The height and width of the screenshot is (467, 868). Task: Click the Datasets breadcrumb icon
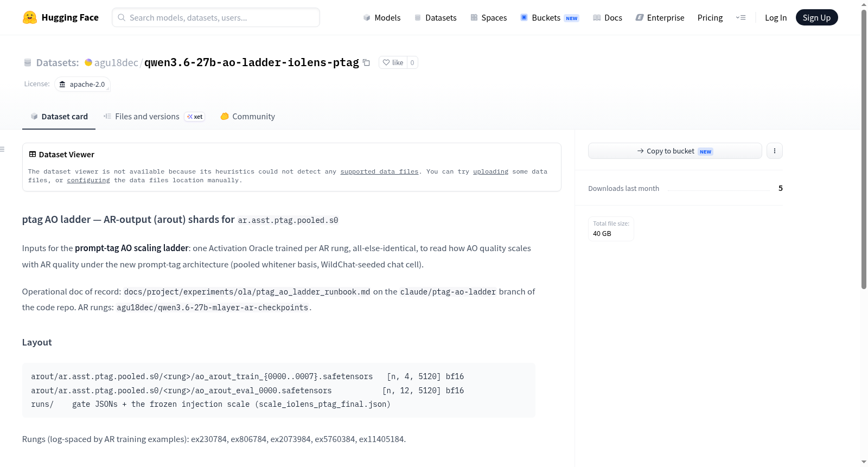click(x=28, y=63)
